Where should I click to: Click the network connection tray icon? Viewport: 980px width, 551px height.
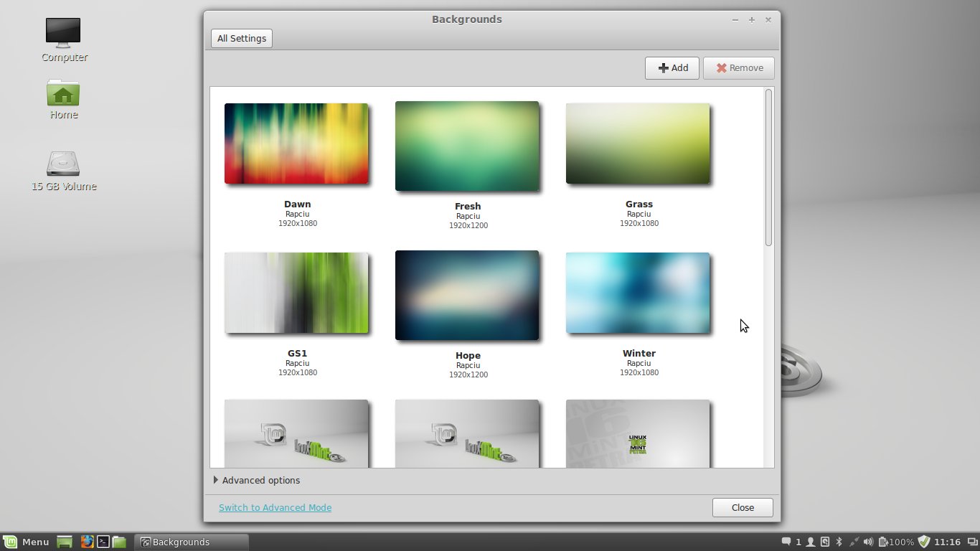(x=854, y=542)
